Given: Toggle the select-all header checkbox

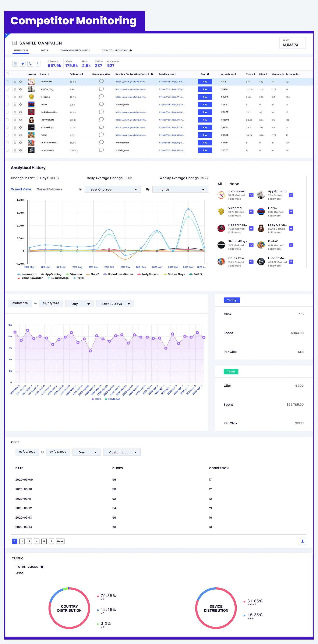Looking at the screenshot, I should tap(7, 74).
